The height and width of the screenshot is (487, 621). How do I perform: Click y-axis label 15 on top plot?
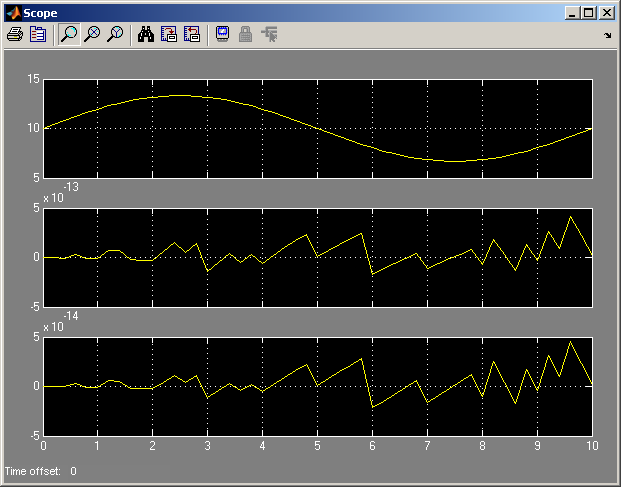click(33, 79)
